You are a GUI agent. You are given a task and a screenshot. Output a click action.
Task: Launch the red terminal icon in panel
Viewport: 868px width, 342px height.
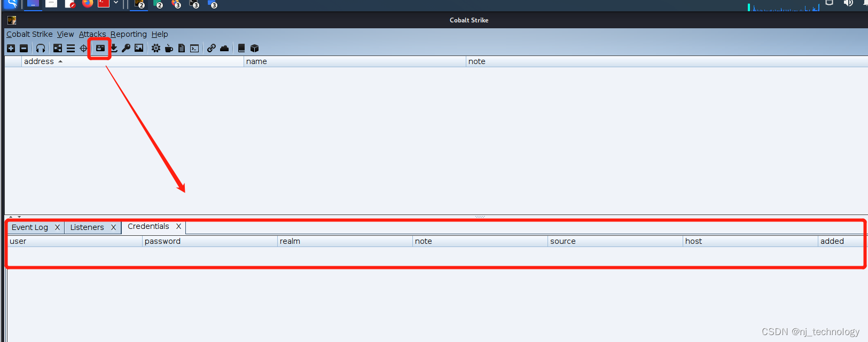click(104, 3)
